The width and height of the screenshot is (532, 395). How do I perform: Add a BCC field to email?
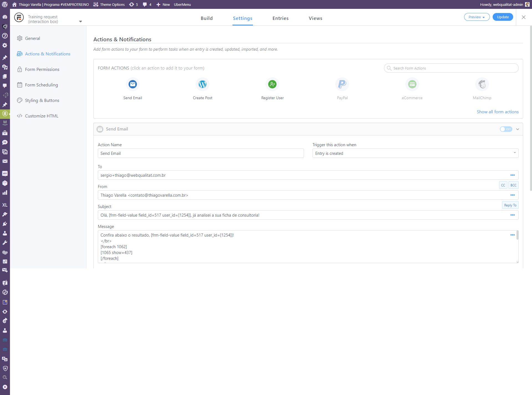tap(513, 185)
